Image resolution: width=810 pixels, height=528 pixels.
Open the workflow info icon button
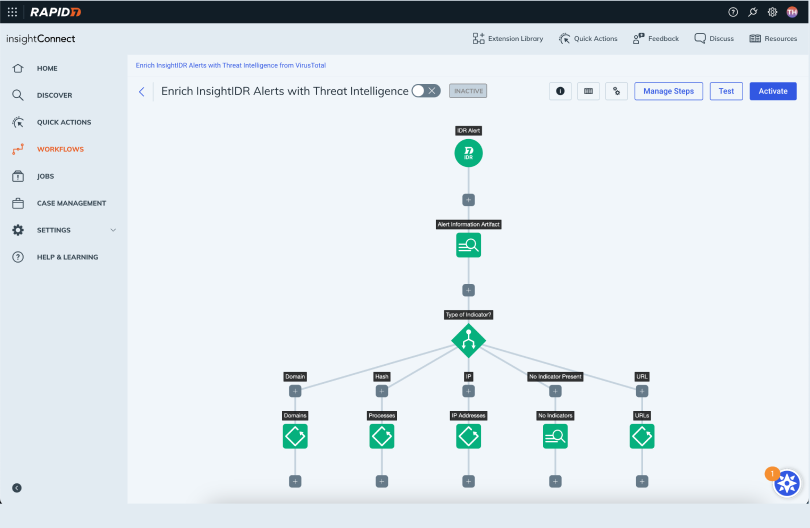point(560,91)
